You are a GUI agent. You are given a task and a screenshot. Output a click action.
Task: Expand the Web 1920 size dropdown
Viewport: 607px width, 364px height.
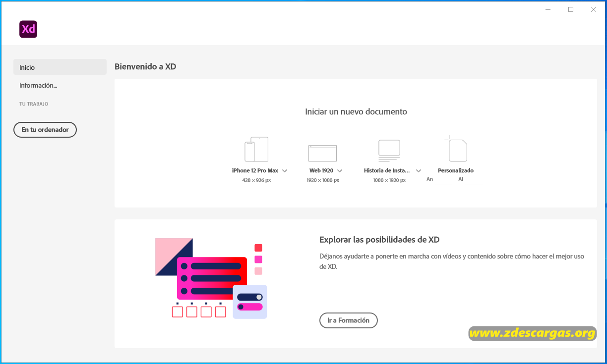[x=340, y=170]
